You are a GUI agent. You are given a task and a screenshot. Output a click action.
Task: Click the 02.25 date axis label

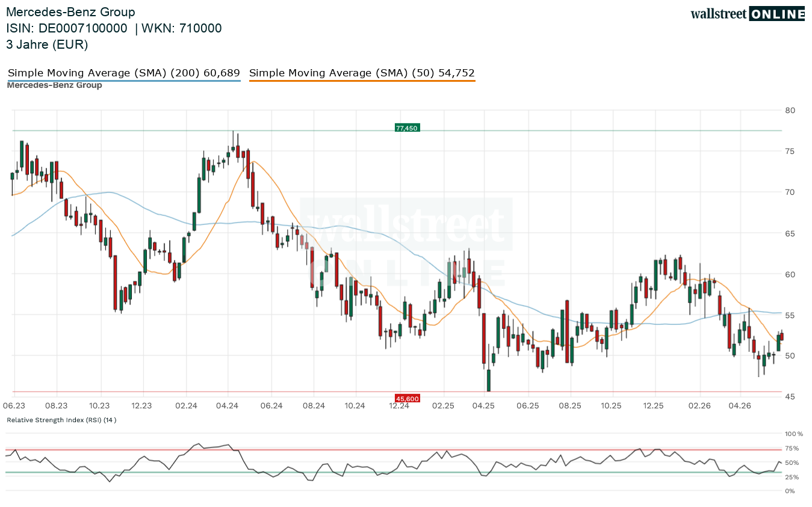pos(442,406)
